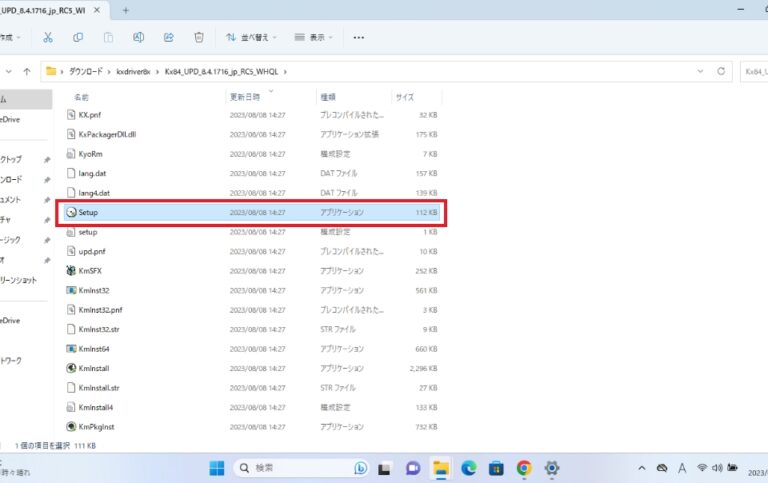Click the Rename icon in toolbar
The image size is (768, 483).
(x=138, y=37)
